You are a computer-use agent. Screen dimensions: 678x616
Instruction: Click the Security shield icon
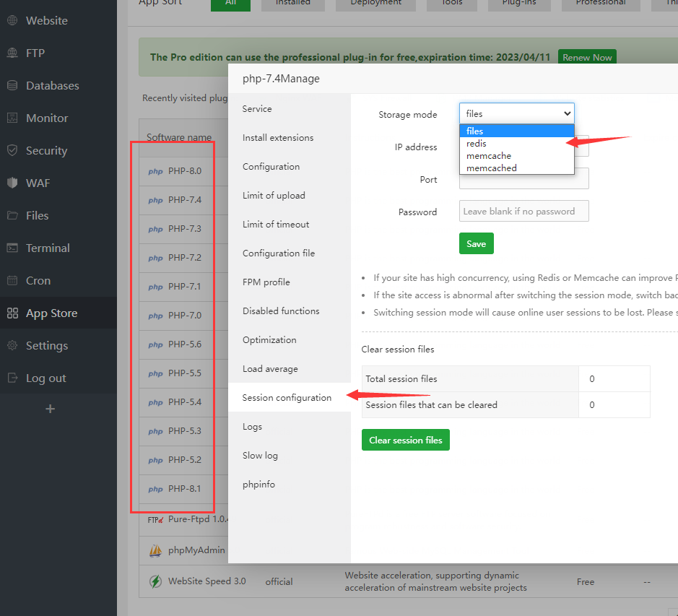pyautogui.click(x=12, y=151)
